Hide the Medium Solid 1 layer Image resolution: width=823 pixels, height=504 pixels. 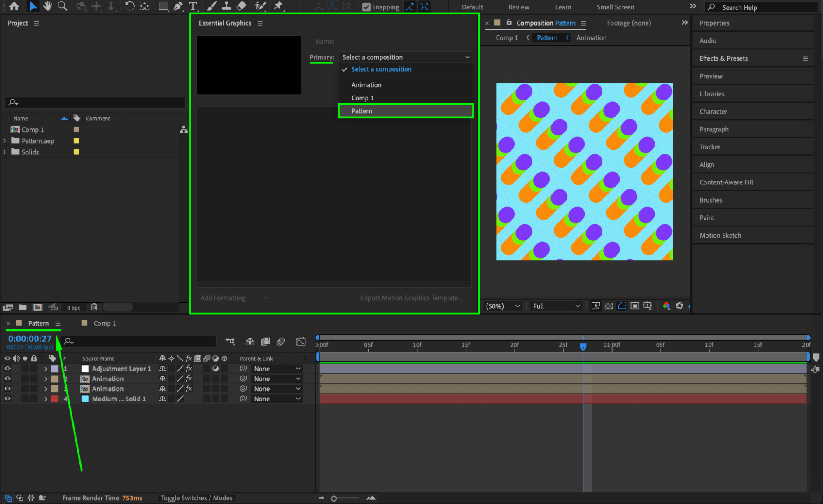[7, 399]
